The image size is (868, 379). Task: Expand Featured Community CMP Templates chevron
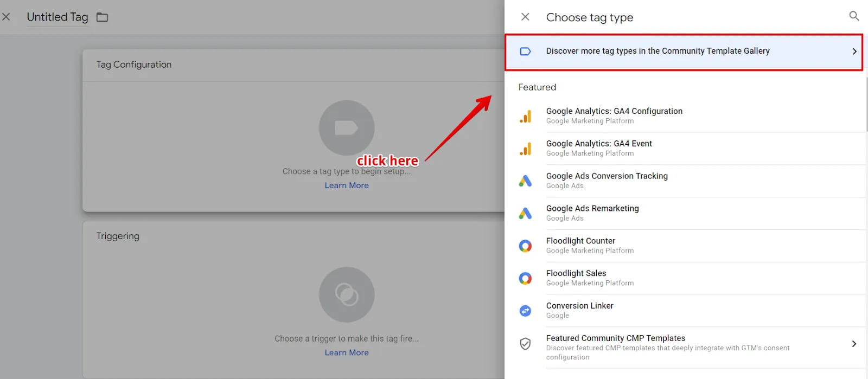pos(854,344)
